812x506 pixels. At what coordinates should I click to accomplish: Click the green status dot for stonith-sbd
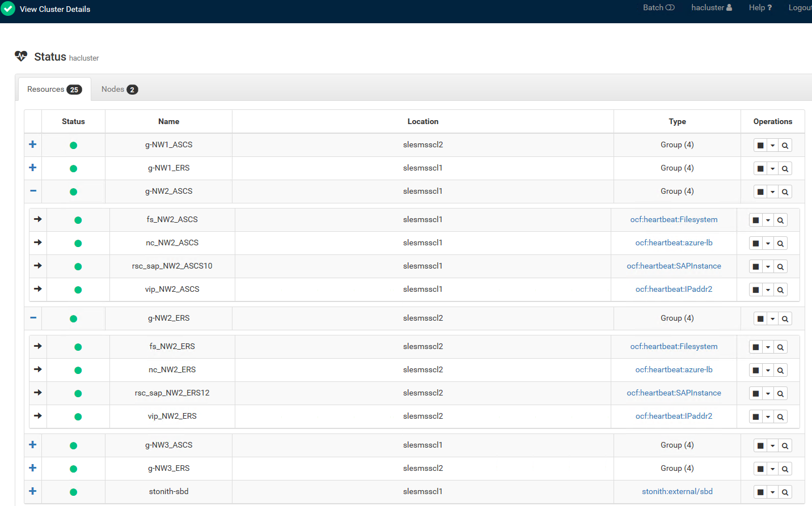coord(73,492)
